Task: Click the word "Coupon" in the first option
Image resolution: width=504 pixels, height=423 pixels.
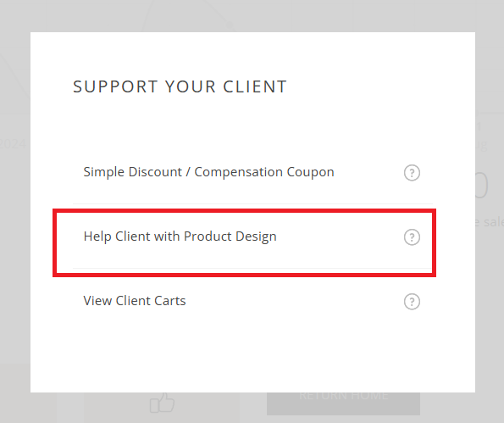Action: pos(310,172)
